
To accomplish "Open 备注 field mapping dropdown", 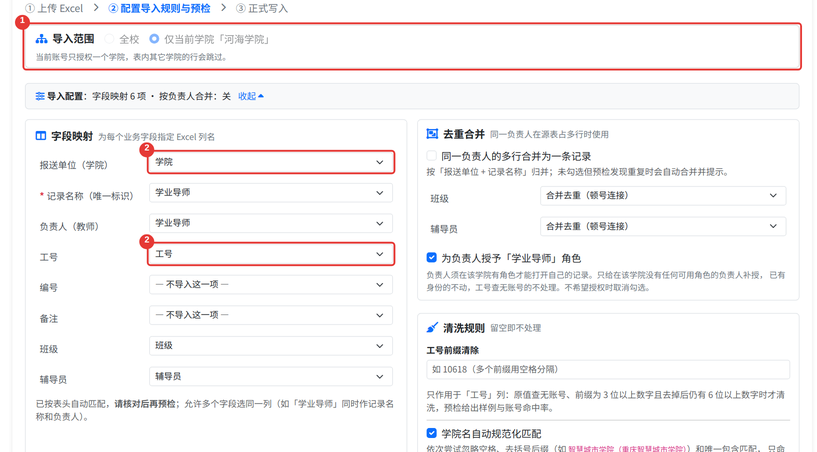I will (271, 315).
